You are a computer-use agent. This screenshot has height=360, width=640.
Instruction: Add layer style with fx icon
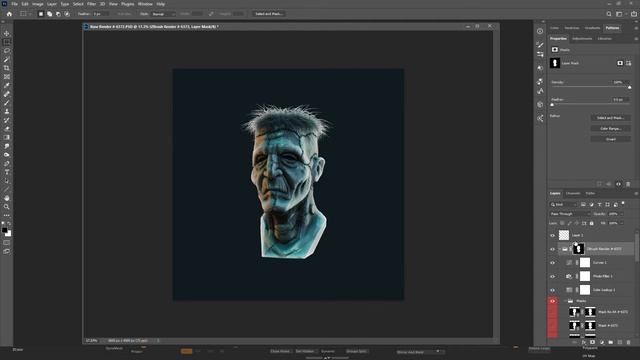coord(584,342)
